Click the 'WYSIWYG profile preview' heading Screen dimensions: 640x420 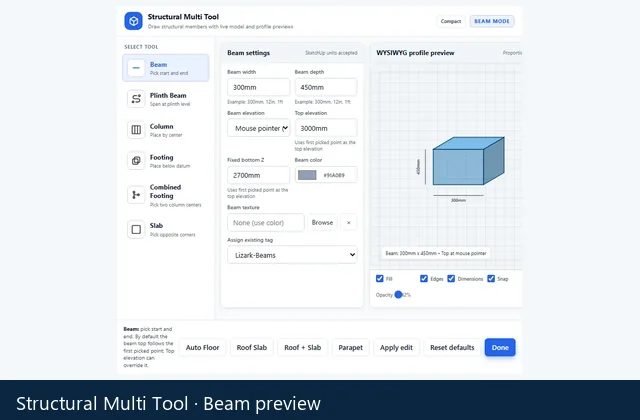[415, 53]
